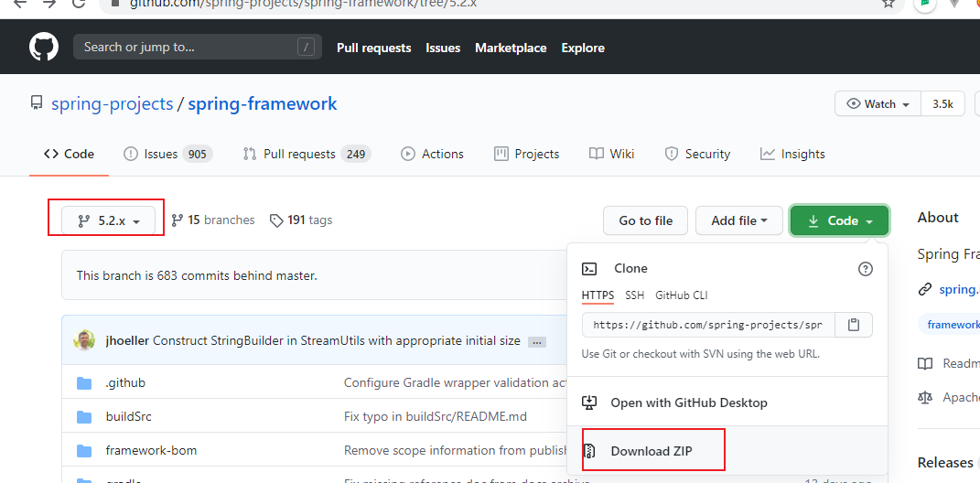This screenshot has width=980, height=483.
Task: Open the framework-bom folder
Action: pyautogui.click(x=151, y=450)
